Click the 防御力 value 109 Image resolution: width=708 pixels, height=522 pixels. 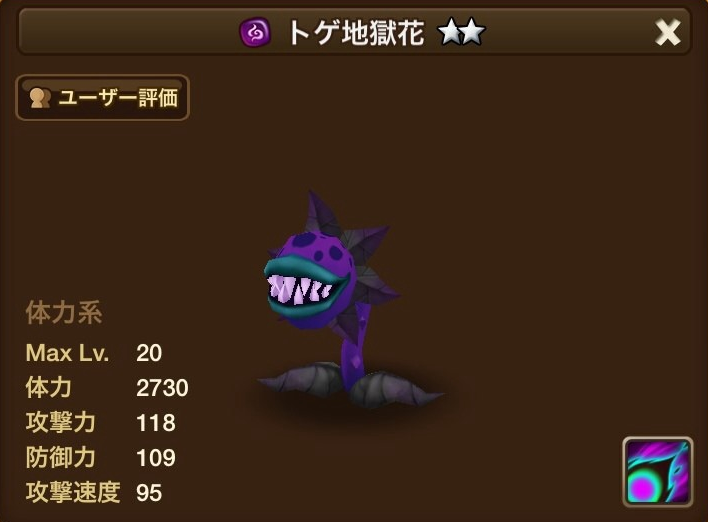pyautogui.click(x=156, y=458)
